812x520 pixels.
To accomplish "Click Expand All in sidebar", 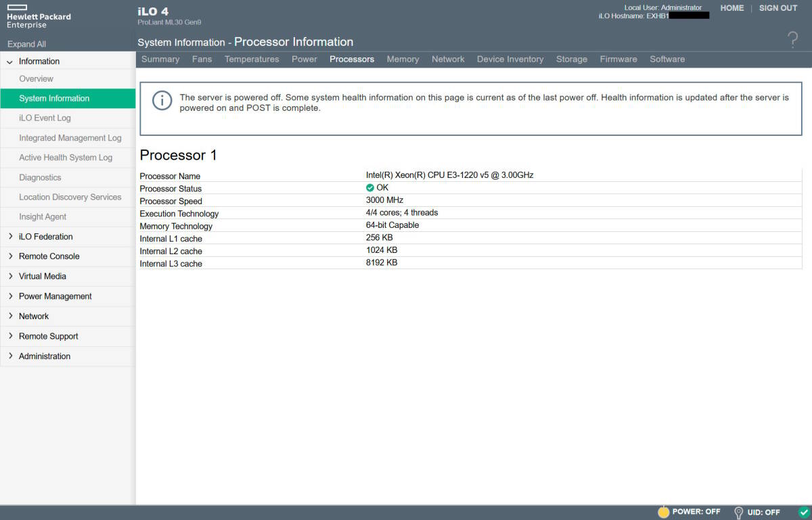I will [26, 44].
